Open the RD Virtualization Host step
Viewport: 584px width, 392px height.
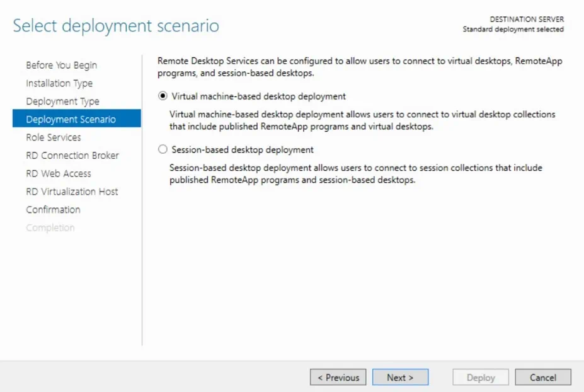point(72,192)
